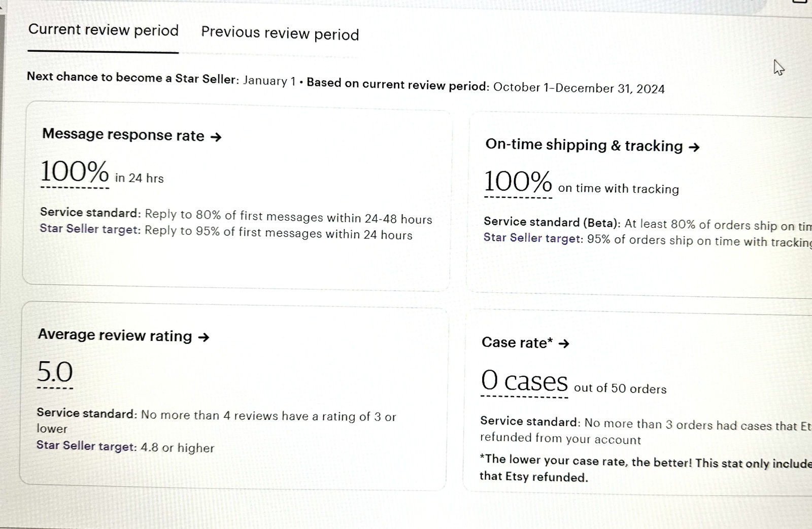Click the dashed-underlined 0 cases value
The image size is (812, 529).
click(524, 381)
